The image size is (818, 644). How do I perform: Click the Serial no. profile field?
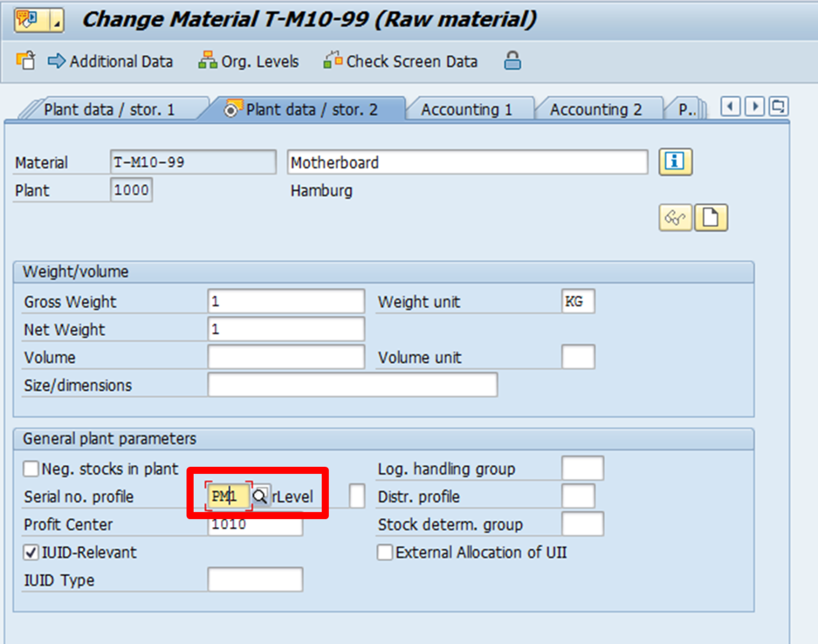click(x=229, y=496)
